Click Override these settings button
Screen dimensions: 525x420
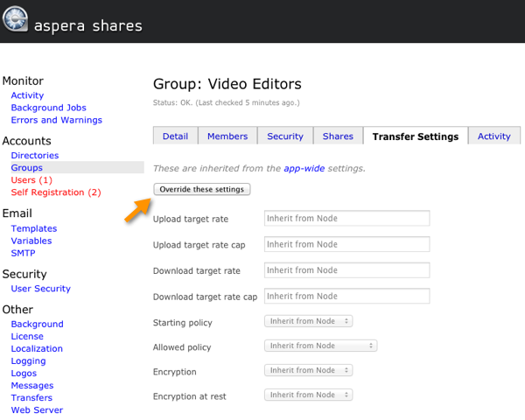[202, 189]
